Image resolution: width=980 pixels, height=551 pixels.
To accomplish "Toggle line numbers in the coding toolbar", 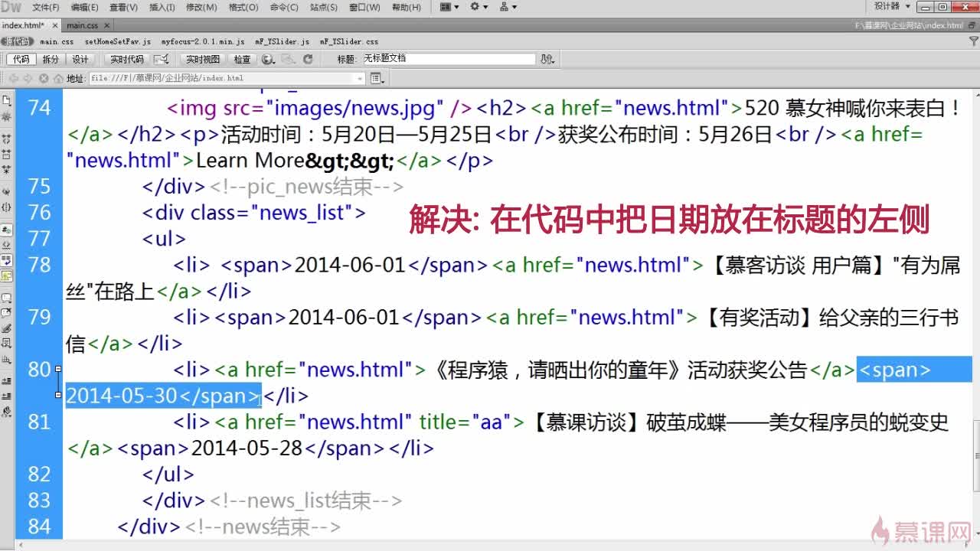I will pyautogui.click(x=6, y=230).
